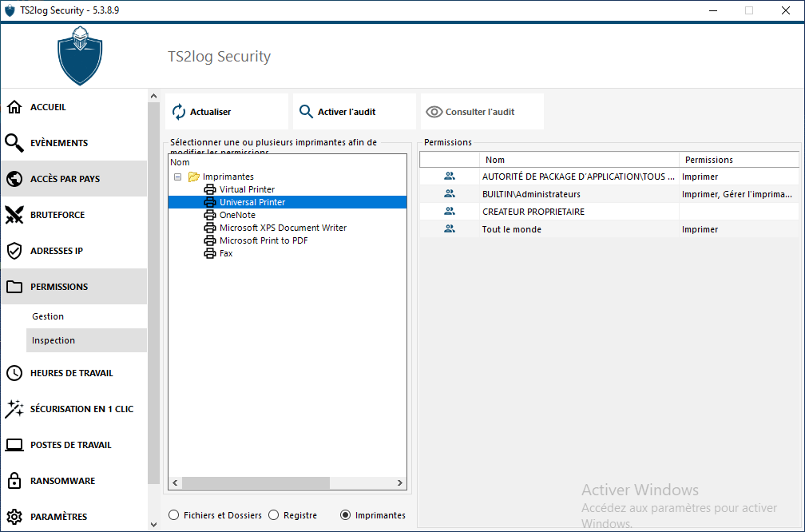Click the padlock Ransomware icon
Screen dimensions: 805x532
pyautogui.click(x=14, y=481)
